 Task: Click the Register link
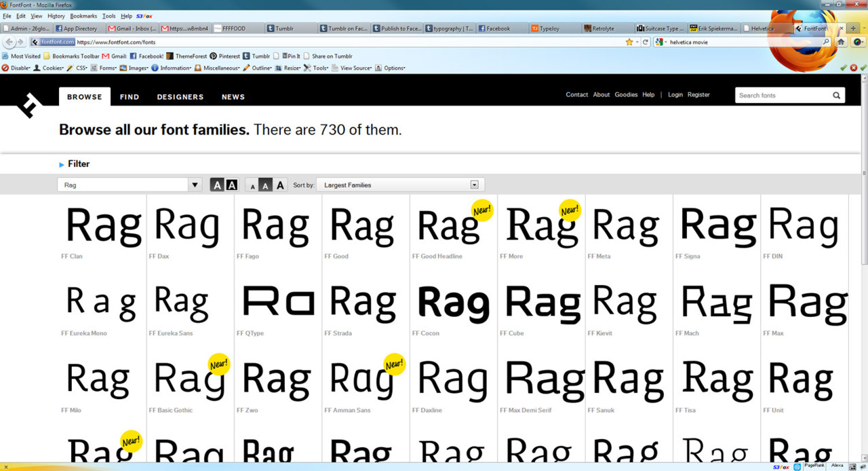coord(698,95)
